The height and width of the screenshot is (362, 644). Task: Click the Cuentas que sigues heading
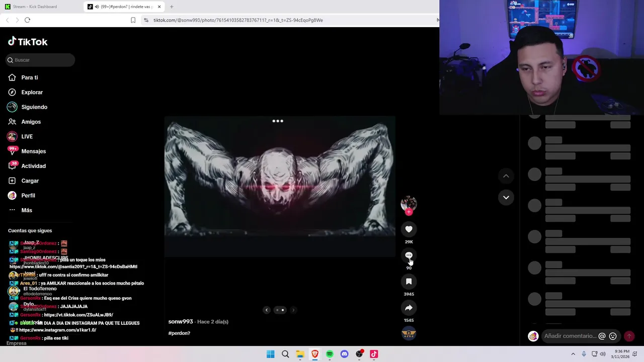(30, 230)
